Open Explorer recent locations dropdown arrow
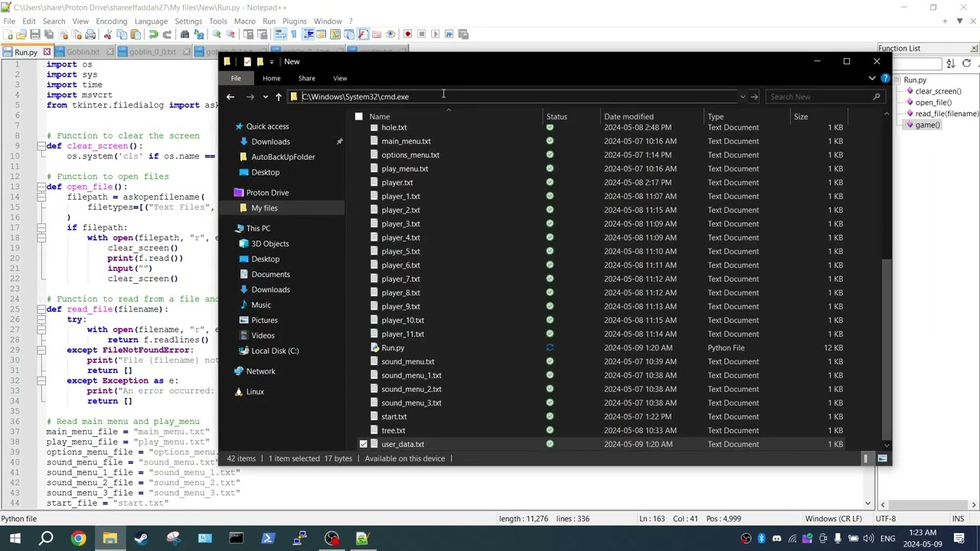Viewport: 980px width, 551px height. click(265, 96)
